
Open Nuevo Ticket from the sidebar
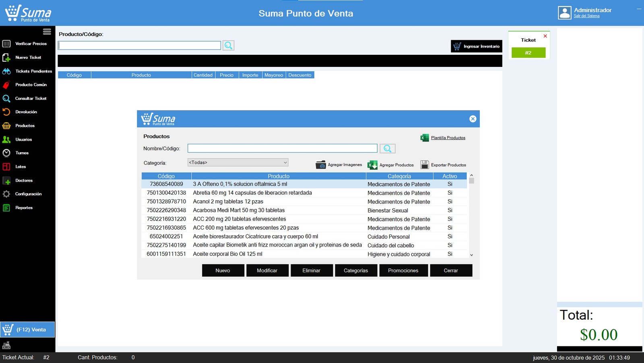pyautogui.click(x=6, y=57)
